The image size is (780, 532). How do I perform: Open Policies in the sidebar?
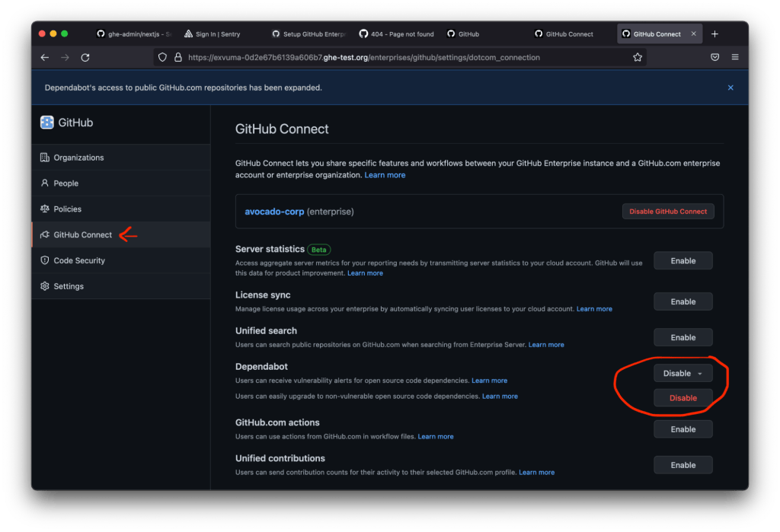pyautogui.click(x=121, y=209)
